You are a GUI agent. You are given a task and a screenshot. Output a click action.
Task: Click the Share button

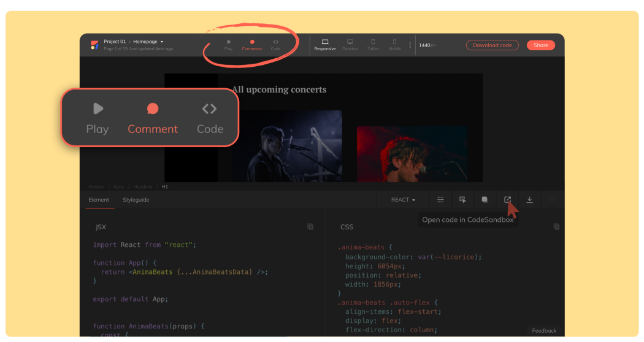(x=540, y=45)
